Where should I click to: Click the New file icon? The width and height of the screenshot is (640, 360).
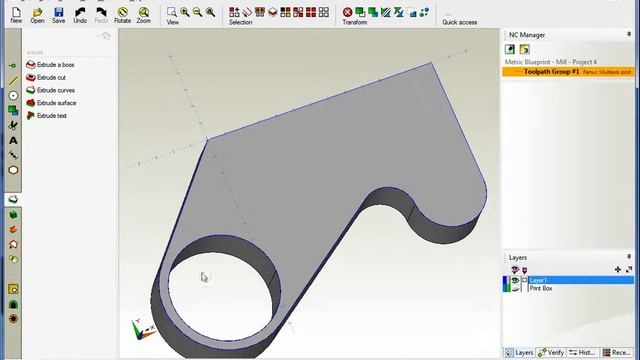[16, 15]
